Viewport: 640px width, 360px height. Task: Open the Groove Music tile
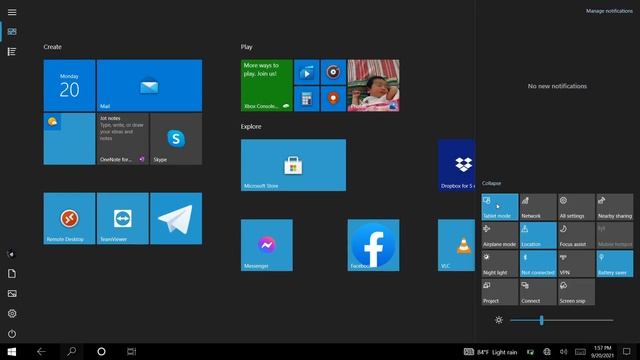[333, 72]
